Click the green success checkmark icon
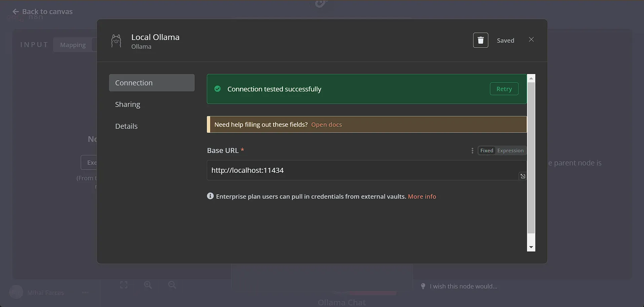 point(217,88)
